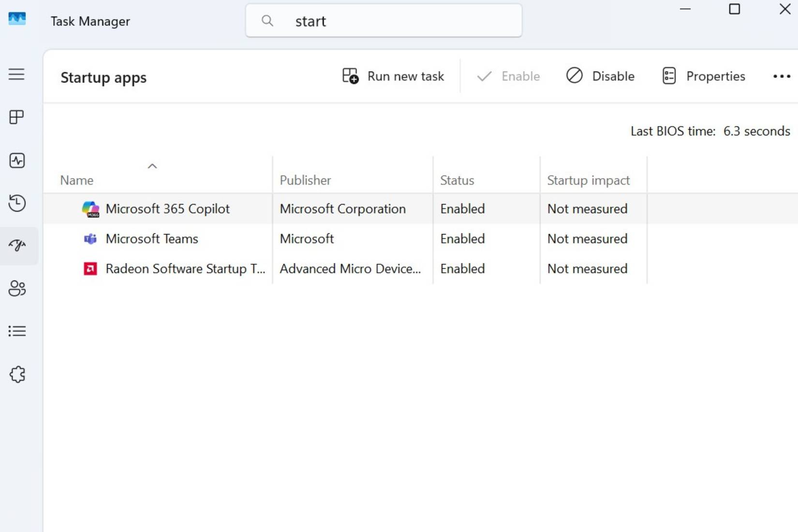Sort by the Publisher column header
Image resolution: width=798 pixels, height=532 pixels.
coord(305,180)
